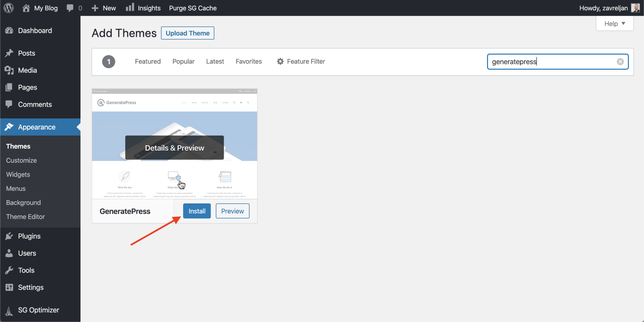Open the New content menu
The image size is (644, 322).
(104, 8)
